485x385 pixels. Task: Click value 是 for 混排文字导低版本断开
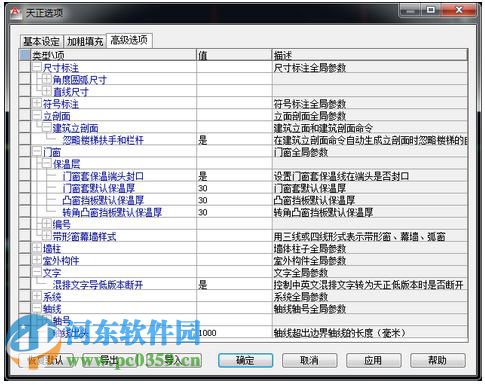click(x=203, y=285)
